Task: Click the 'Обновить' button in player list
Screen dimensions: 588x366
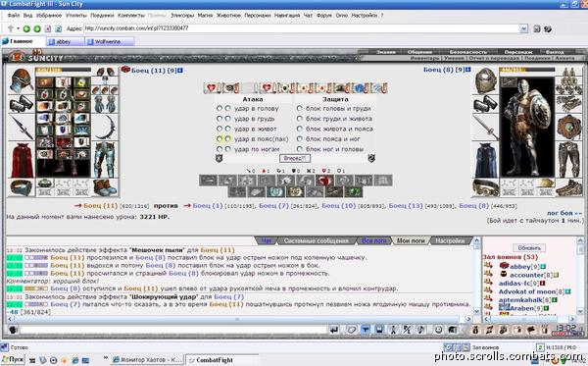Action: click(x=529, y=248)
